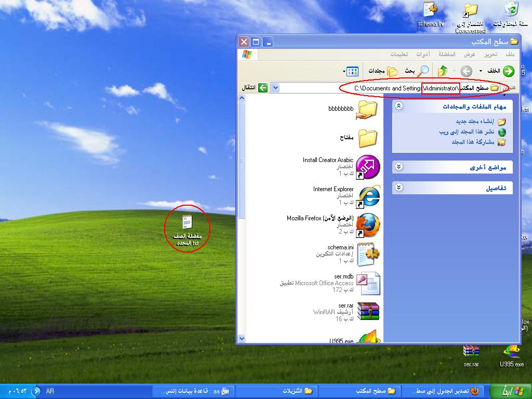Image resolution: width=532 pixels, height=399 pixels.
Task: Expand the Other Places panel (مواضع أخرى)
Action: [x=398, y=167]
